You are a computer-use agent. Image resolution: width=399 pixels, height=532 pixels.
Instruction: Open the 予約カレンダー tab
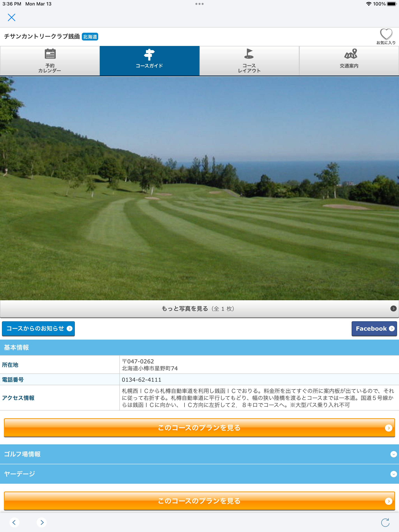pos(50,61)
